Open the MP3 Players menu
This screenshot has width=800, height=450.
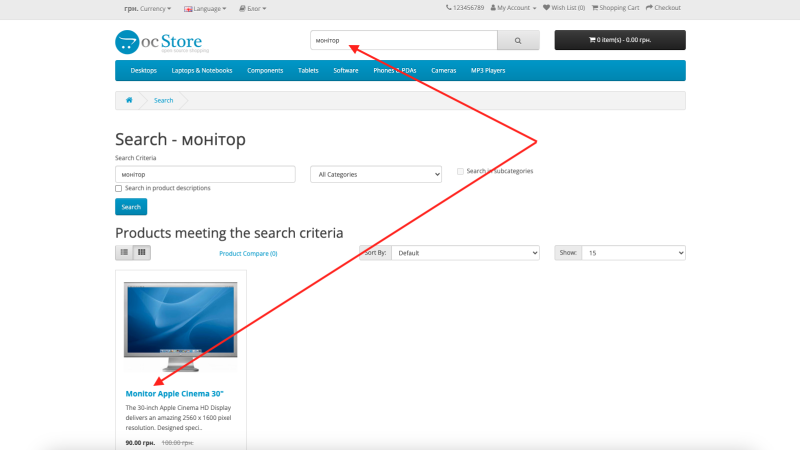click(488, 70)
